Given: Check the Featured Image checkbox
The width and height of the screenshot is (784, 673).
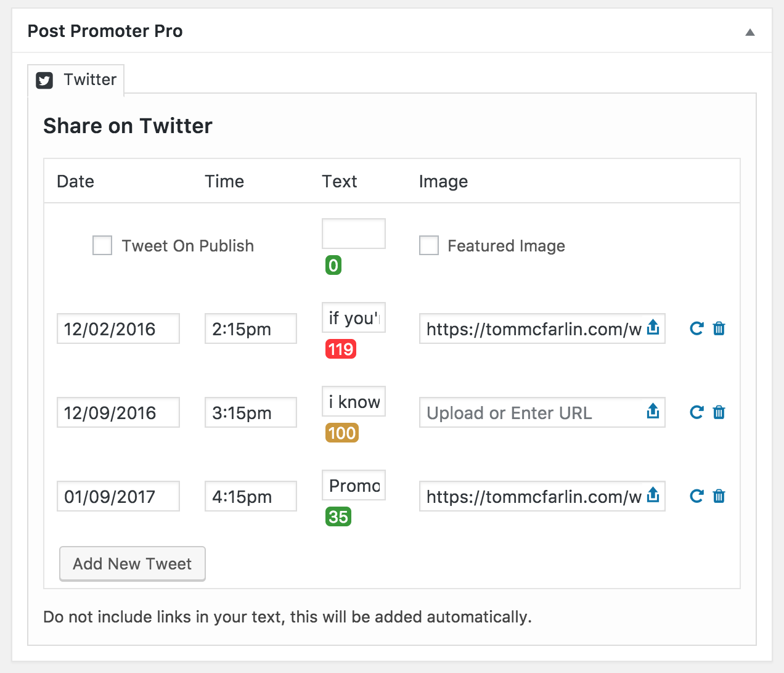Looking at the screenshot, I should point(428,245).
